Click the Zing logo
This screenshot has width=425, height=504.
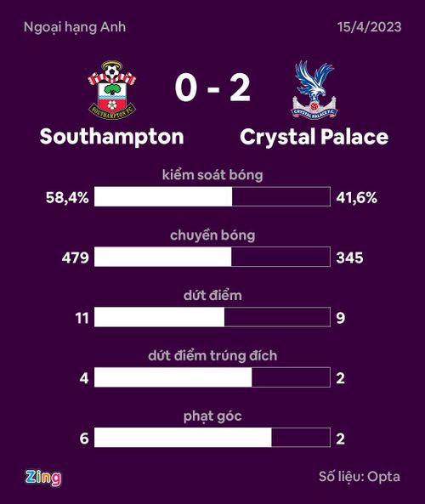pyautogui.click(x=43, y=478)
